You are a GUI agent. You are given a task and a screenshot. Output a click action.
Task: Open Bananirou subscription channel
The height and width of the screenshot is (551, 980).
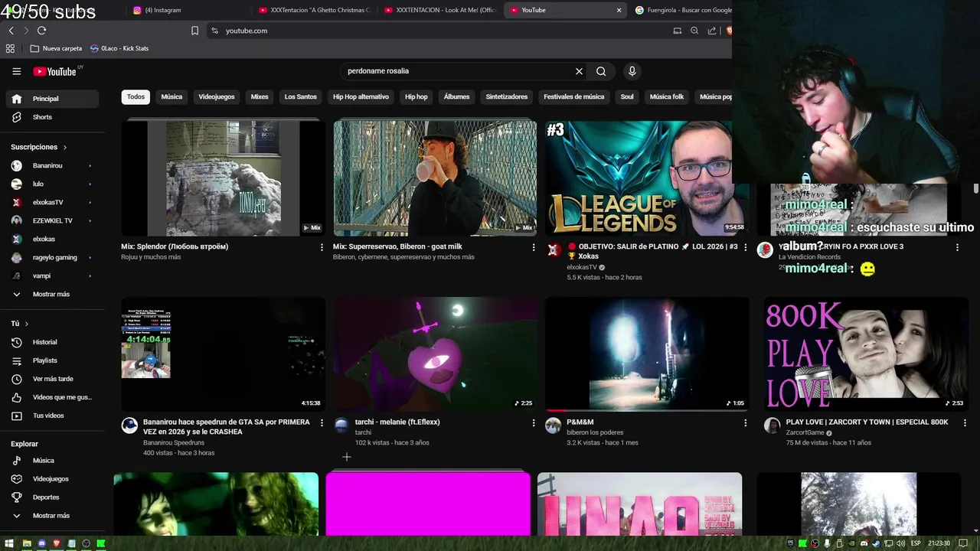[x=52, y=165]
